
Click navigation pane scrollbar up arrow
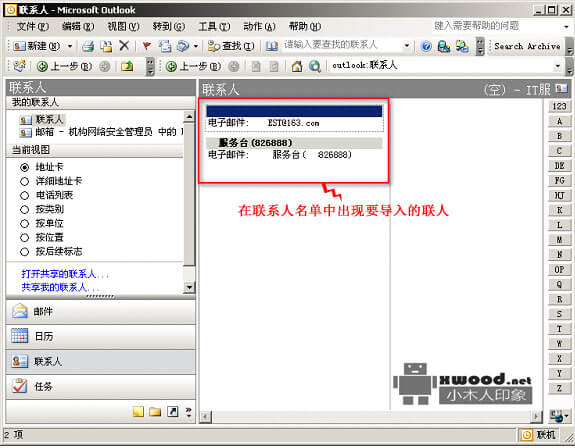tap(189, 117)
